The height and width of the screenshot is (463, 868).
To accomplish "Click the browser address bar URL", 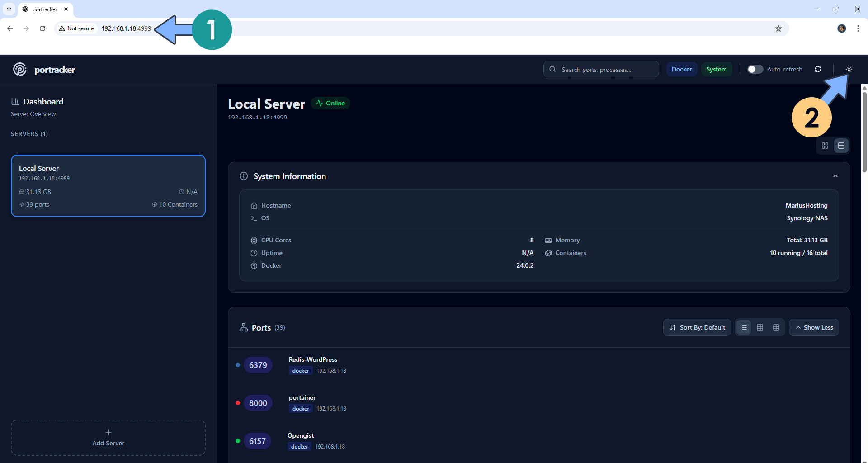I will click(x=126, y=28).
